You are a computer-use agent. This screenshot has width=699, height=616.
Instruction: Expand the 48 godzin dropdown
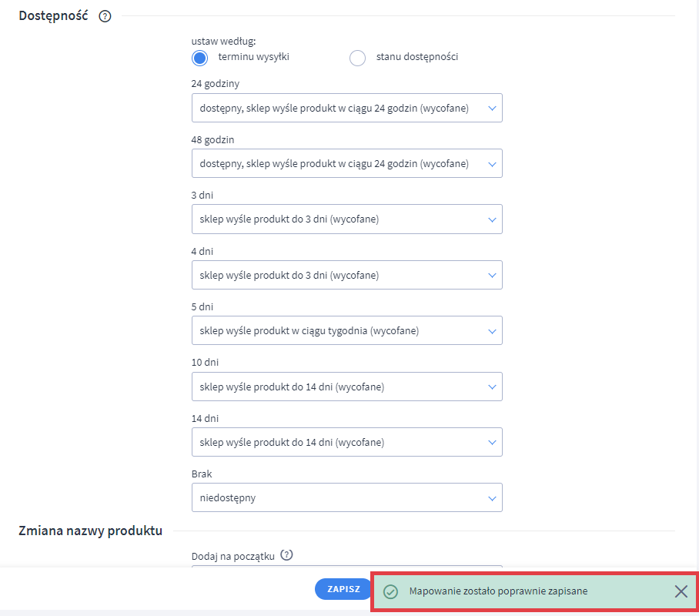click(346, 164)
